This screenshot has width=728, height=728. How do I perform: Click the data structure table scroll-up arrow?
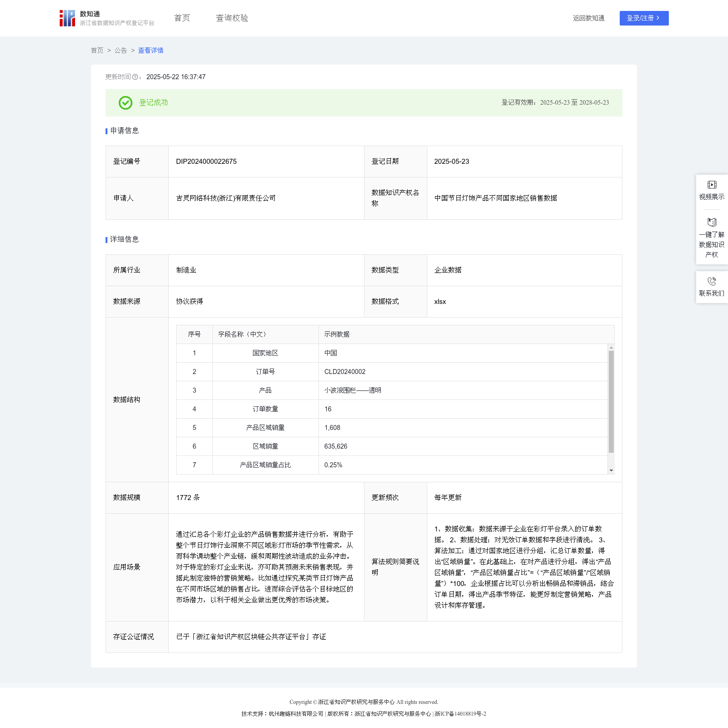point(611,348)
